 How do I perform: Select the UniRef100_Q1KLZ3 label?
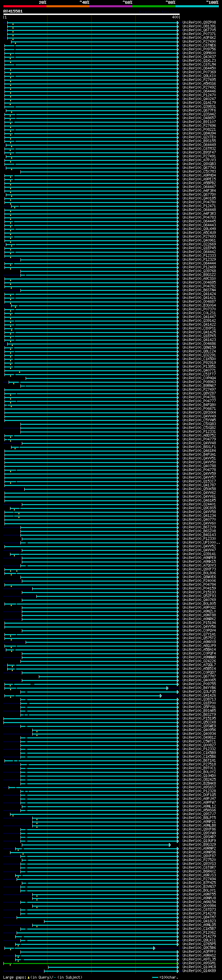coord(199,60)
